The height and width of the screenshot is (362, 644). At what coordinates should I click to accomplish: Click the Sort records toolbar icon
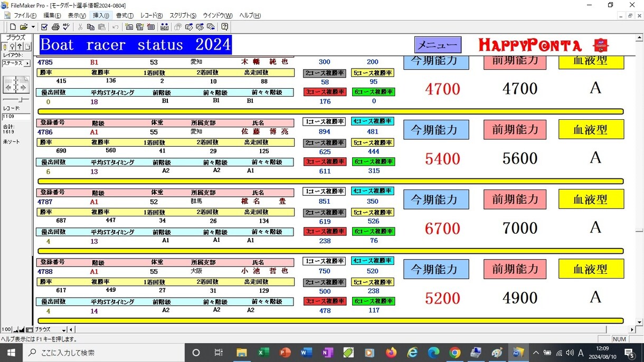(x=165, y=27)
